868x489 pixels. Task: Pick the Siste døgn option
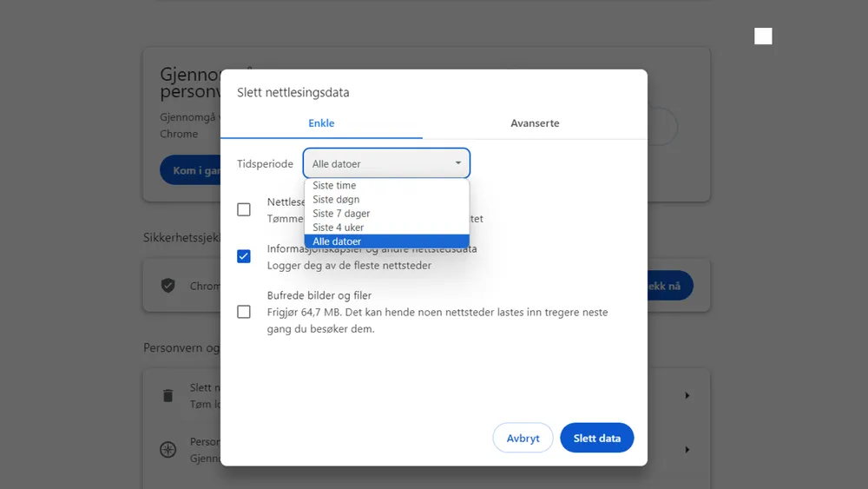point(336,200)
